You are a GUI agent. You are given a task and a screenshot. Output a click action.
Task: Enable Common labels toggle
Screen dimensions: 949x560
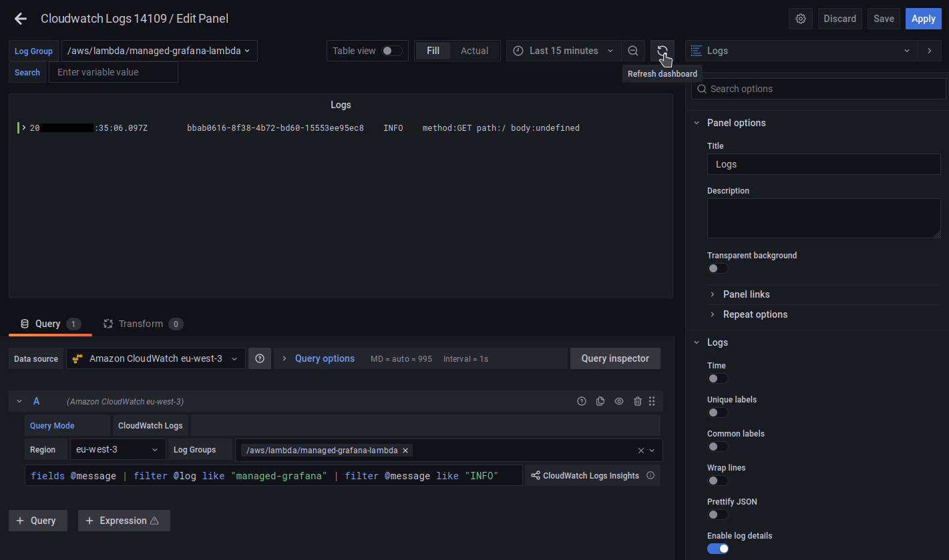pos(718,447)
